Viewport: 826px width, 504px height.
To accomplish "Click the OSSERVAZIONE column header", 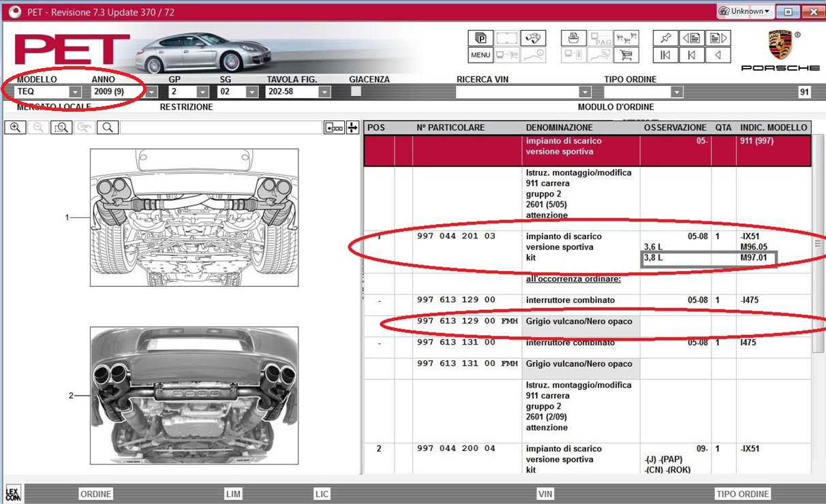I will coord(675,127).
